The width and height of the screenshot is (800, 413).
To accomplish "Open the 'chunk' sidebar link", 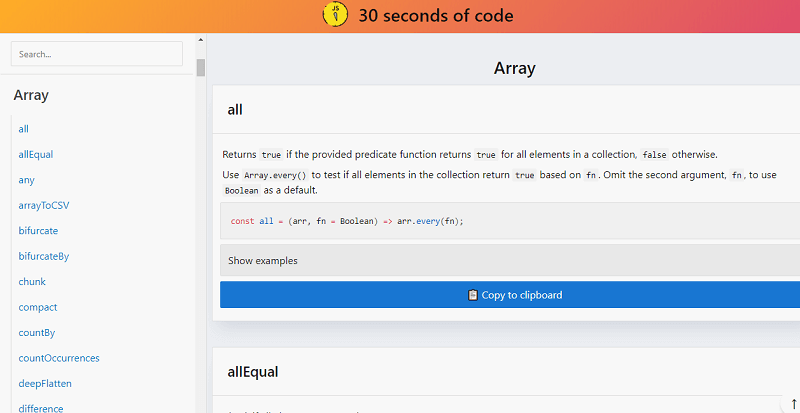I will tap(32, 282).
